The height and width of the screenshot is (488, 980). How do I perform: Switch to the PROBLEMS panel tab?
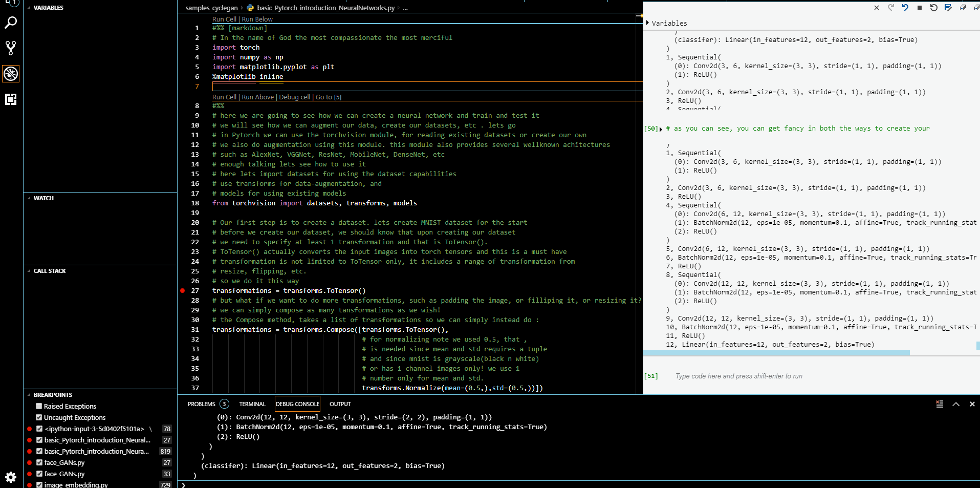coord(202,404)
